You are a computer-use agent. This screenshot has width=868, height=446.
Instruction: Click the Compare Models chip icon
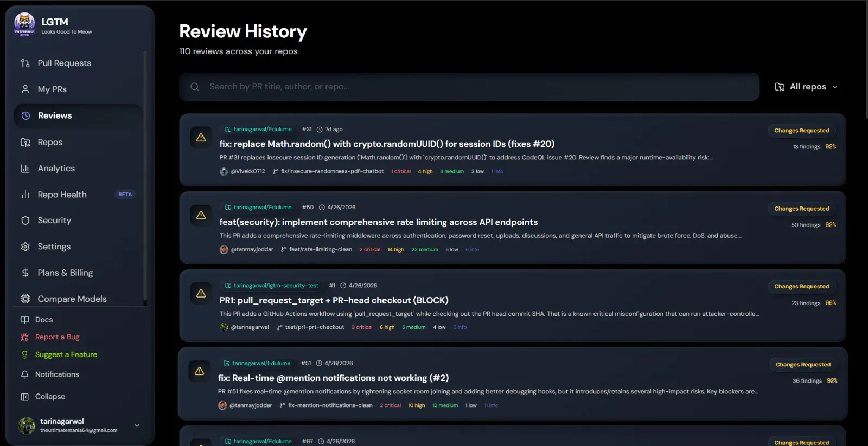[25, 299]
